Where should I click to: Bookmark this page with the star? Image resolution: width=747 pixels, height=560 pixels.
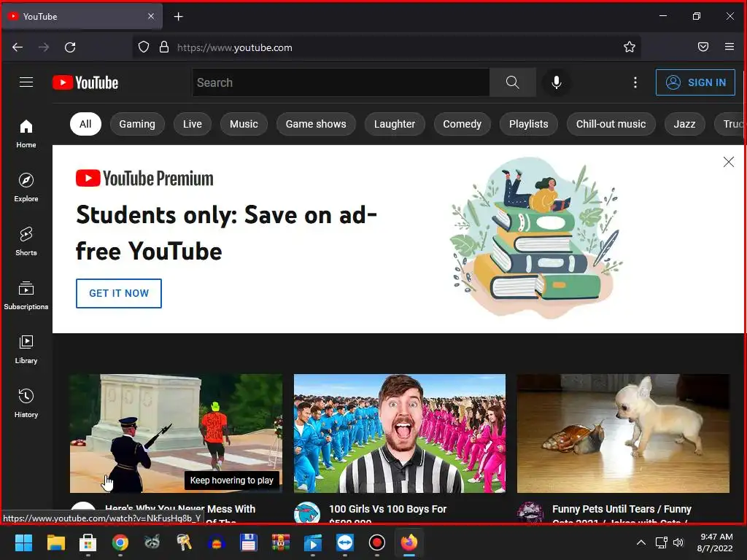coord(630,47)
